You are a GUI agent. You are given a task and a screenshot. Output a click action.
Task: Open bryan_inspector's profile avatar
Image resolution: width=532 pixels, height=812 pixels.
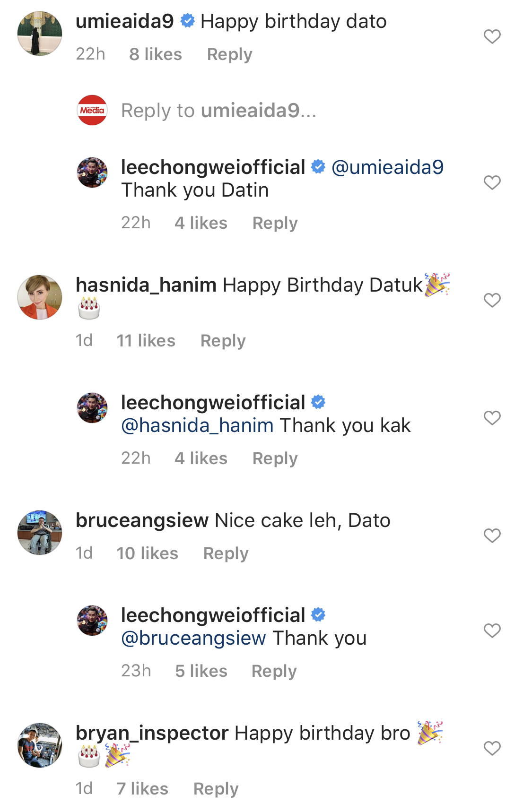(40, 745)
